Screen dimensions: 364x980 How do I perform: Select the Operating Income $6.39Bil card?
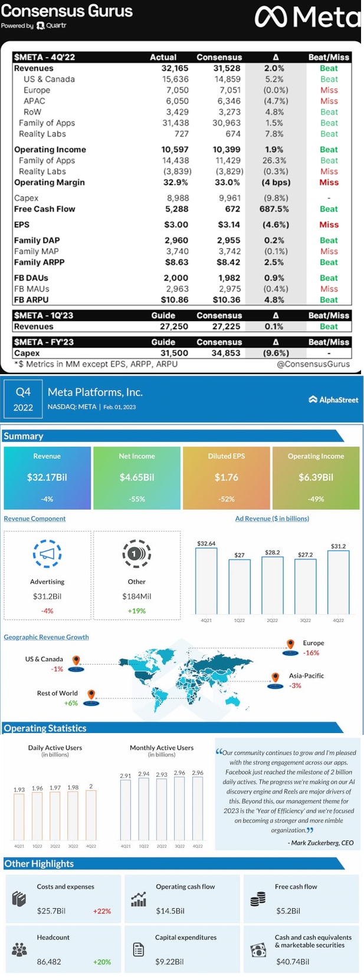click(x=316, y=478)
